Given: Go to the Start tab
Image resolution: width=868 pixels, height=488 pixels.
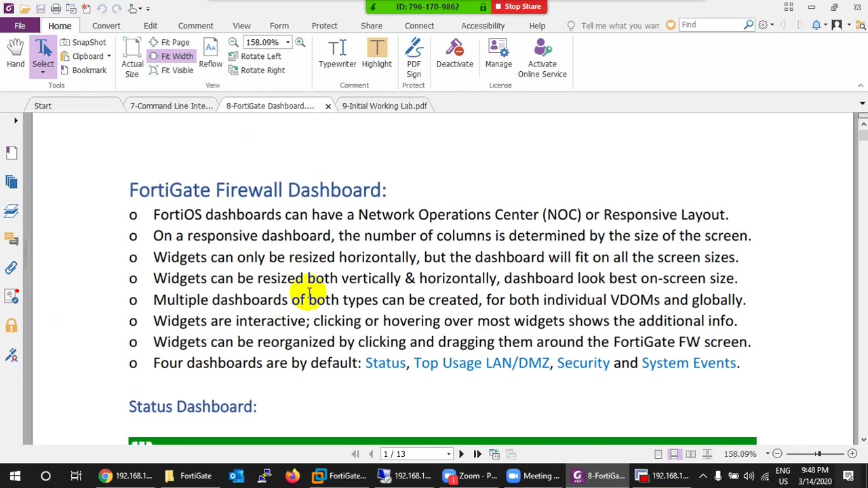Looking at the screenshot, I should (x=43, y=106).
